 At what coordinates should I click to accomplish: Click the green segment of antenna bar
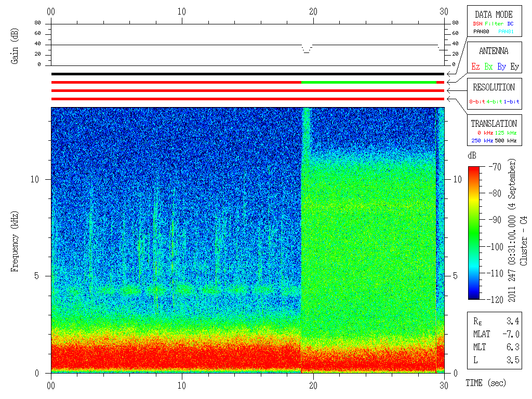(x=369, y=83)
